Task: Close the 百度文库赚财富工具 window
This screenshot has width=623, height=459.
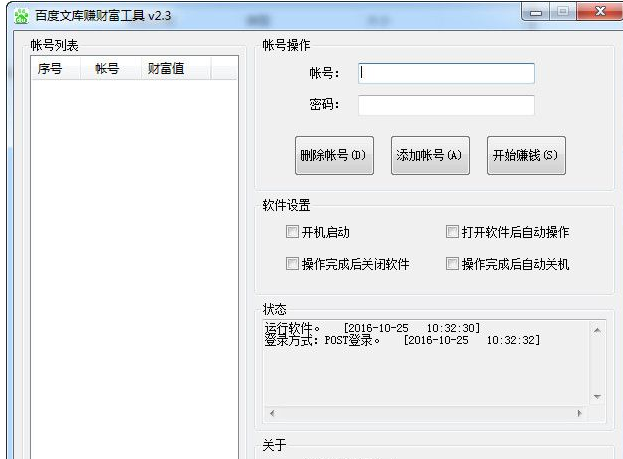Action: click(x=600, y=12)
